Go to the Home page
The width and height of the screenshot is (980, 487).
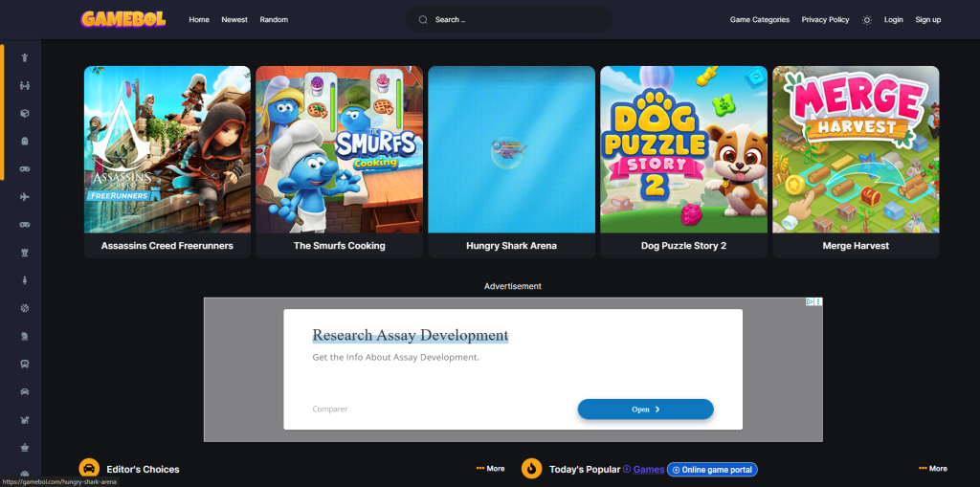199,19
